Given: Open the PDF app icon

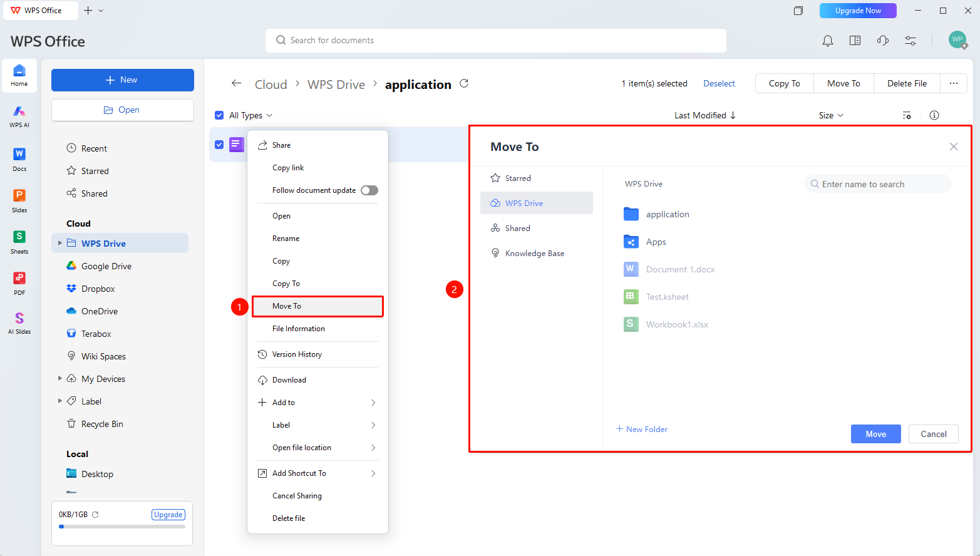Looking at the screenshot, I should pyautogui.click(x=19, y=284).
